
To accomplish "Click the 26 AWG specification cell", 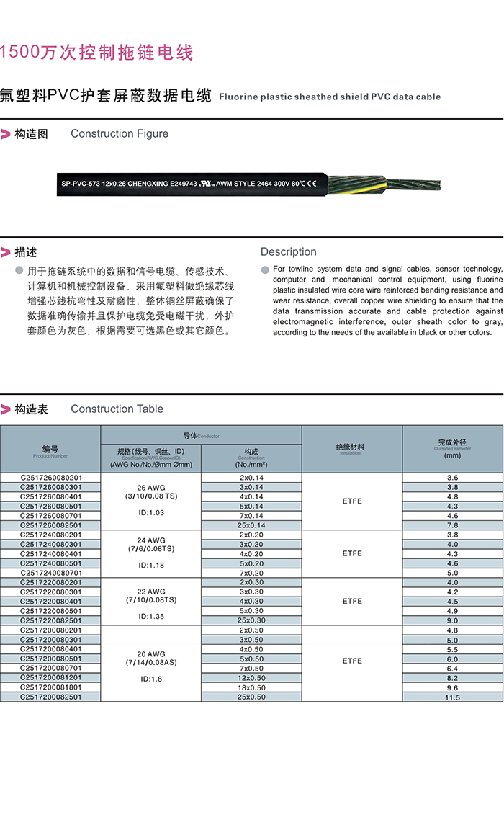I will [x=150, y=501].
